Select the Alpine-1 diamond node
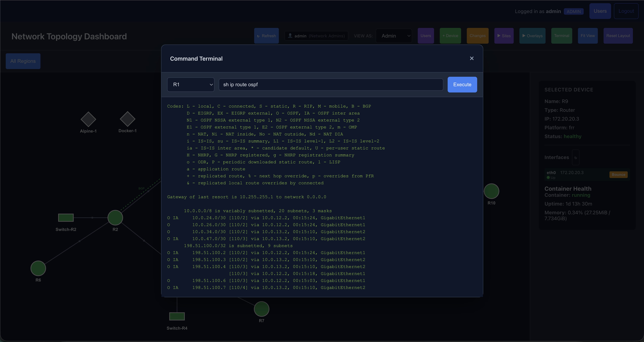Image resolution: width=644 pixels, height=342 pixels. click(x=88, y=119)
